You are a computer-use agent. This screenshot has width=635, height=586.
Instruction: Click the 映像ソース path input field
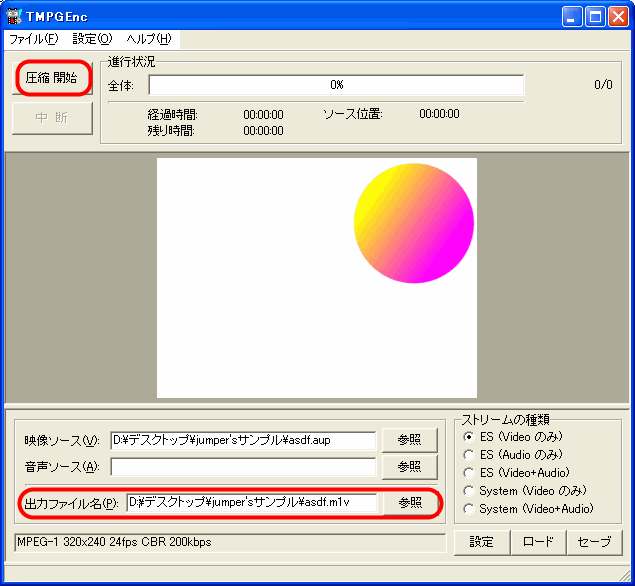243,440
